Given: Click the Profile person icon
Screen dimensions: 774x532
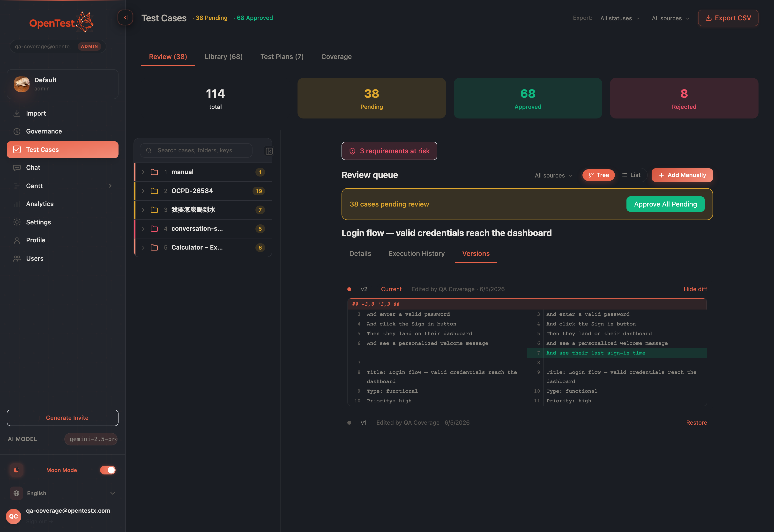Looking at the screenshot, I should tap(17, 240).
